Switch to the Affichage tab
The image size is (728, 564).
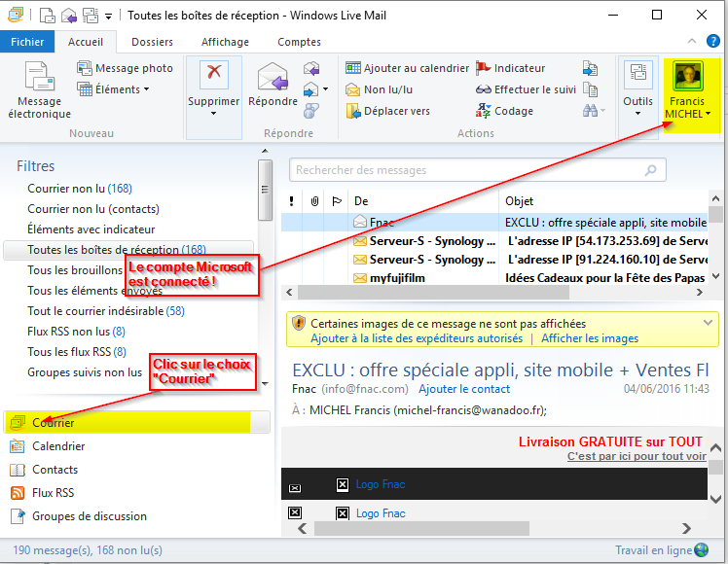225,42
